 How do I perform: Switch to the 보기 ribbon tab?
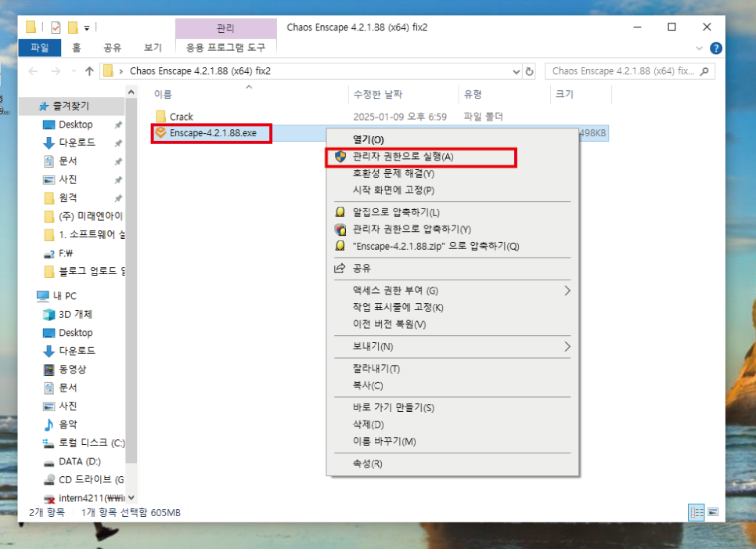point(153,47)
